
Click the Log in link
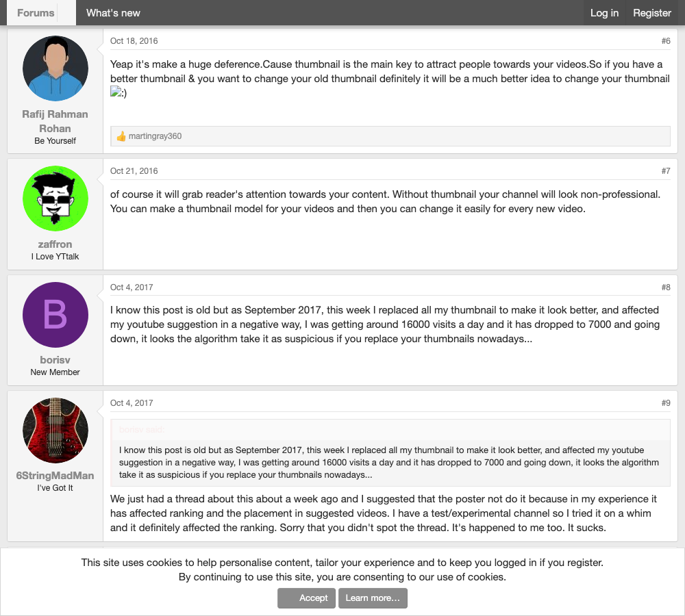[x=604, y=12]
